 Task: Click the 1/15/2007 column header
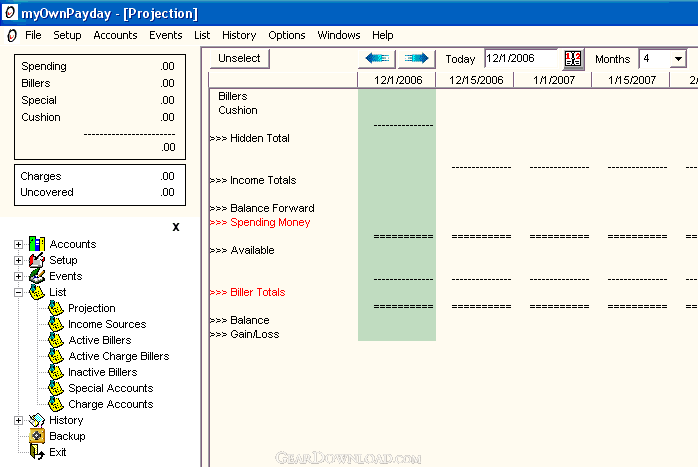[x=631, y=80]
